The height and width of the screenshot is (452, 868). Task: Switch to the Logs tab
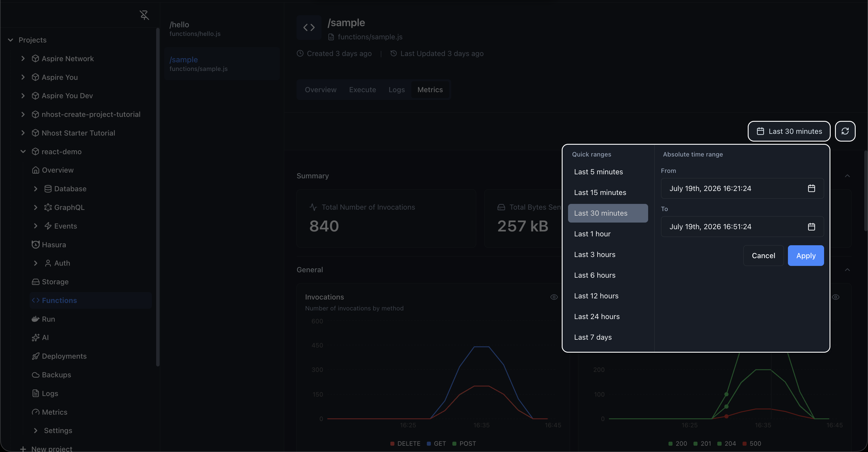(396, 90)
